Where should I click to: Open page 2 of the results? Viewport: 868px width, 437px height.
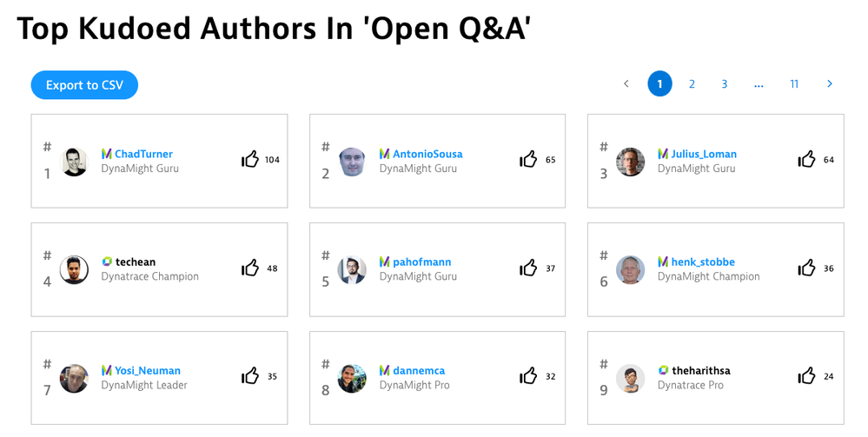(692, 84)
